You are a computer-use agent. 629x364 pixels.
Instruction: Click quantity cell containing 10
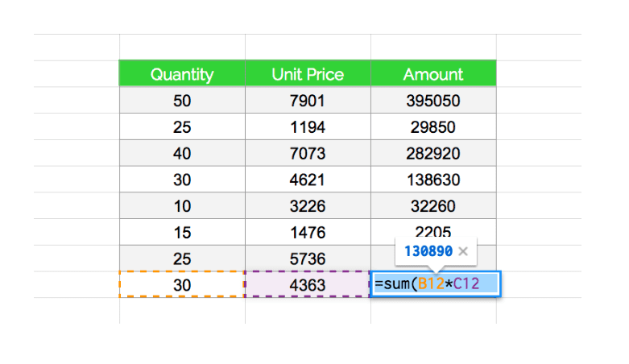point(182,206)
